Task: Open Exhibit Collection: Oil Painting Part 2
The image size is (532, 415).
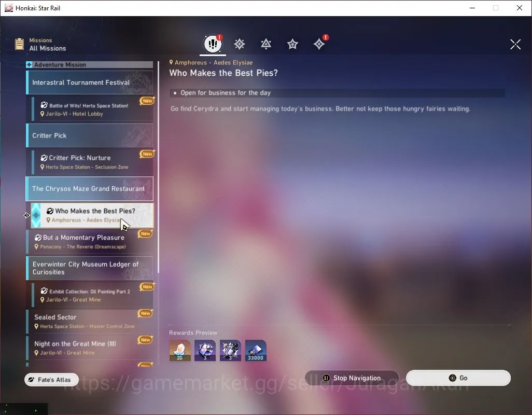Action: tap(92, 295)
